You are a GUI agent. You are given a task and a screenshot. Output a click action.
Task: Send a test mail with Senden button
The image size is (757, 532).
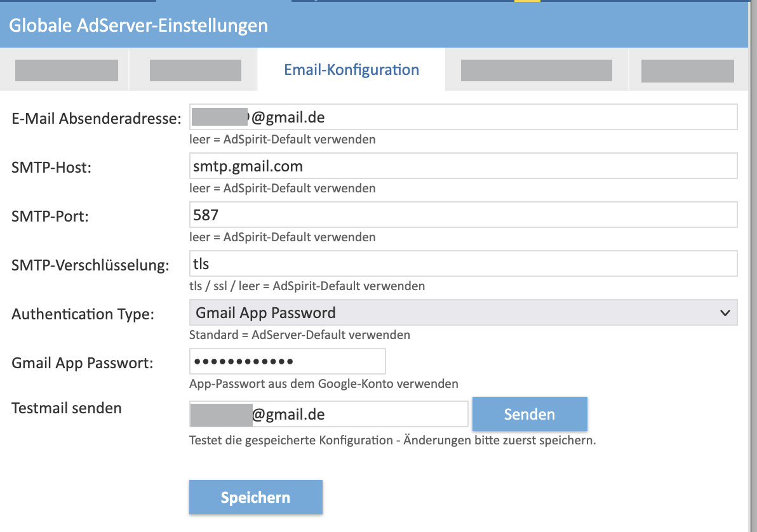point(530,414)
